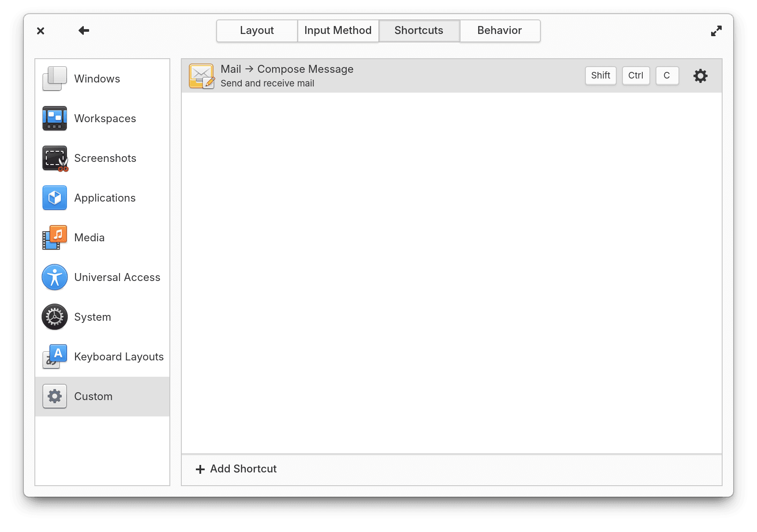Click the Screenshots scissors icon

(x=54, y=158)
